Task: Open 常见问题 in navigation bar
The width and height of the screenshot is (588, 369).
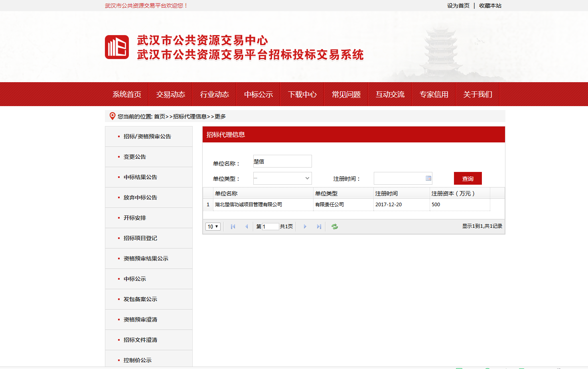Action: tap(346, 95)
